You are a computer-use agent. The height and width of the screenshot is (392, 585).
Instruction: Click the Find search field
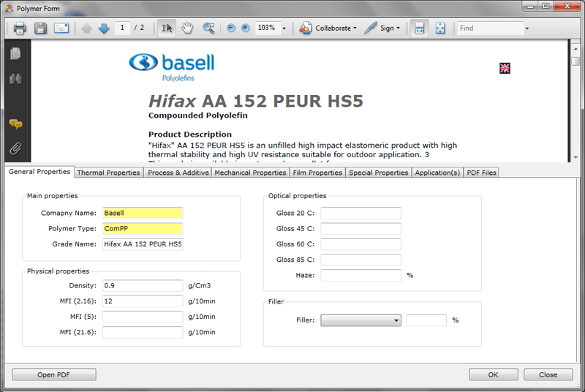(x=490, y=29)
